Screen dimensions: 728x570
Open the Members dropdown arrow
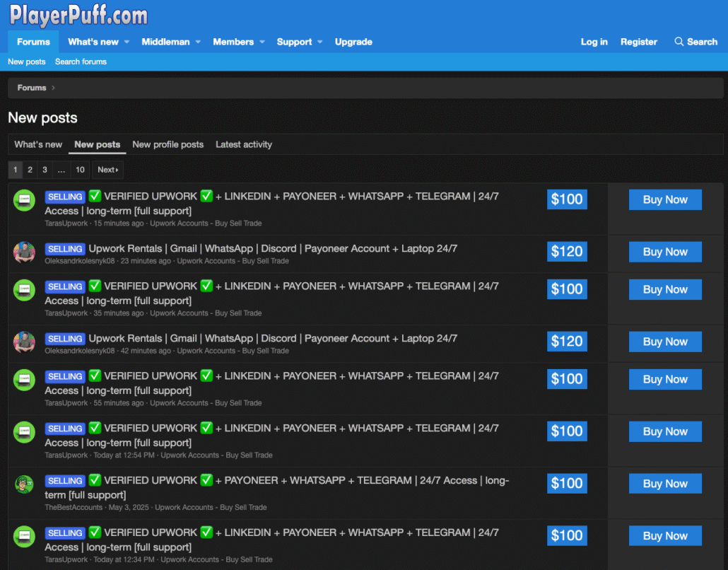pos(262,42)
